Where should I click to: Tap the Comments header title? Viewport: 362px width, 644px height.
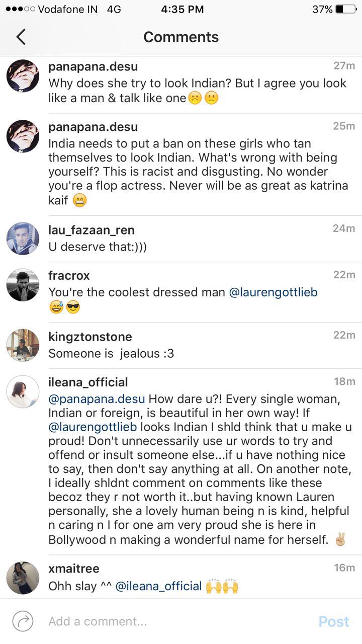[x=181, y=37]
